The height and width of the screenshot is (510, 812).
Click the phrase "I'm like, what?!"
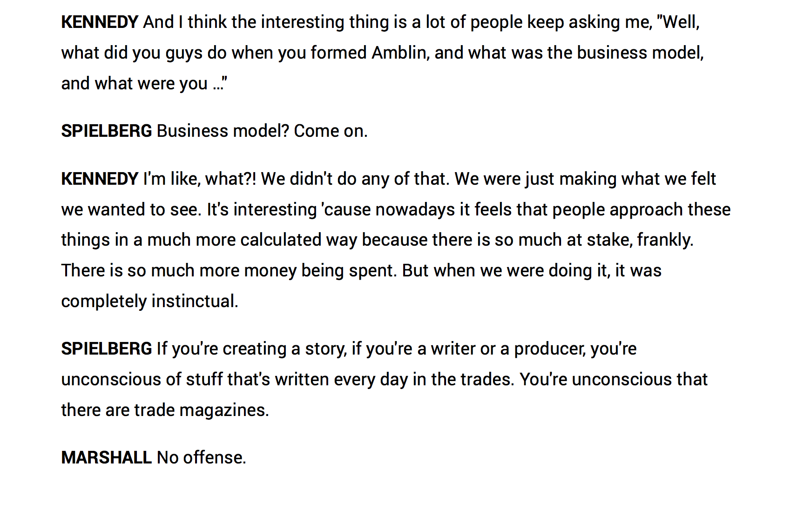click(x=200, y=179)
